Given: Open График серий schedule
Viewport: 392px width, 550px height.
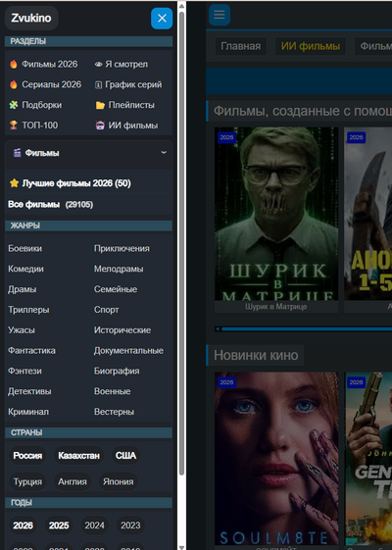Looking at the screenshot, I should (133, 84).
